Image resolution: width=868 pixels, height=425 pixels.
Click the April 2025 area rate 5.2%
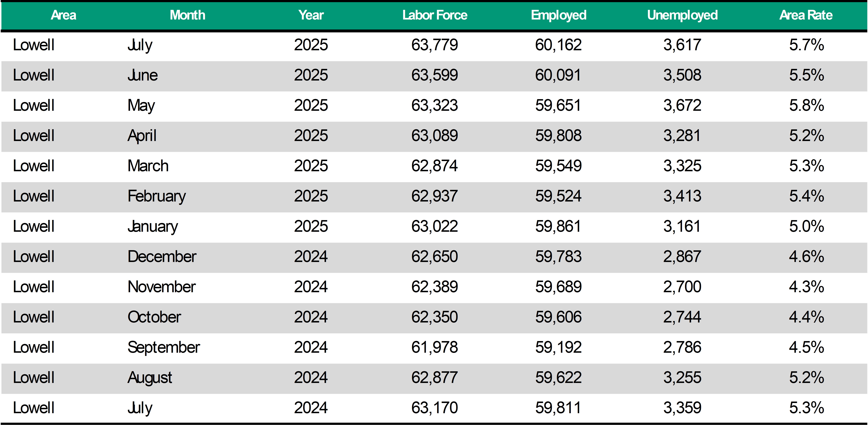(806, 136)
